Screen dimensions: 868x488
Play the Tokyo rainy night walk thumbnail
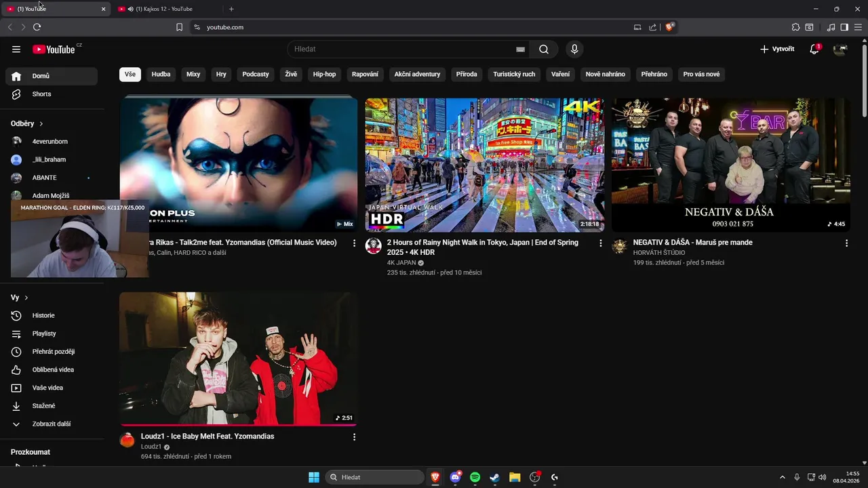(484, 165)
